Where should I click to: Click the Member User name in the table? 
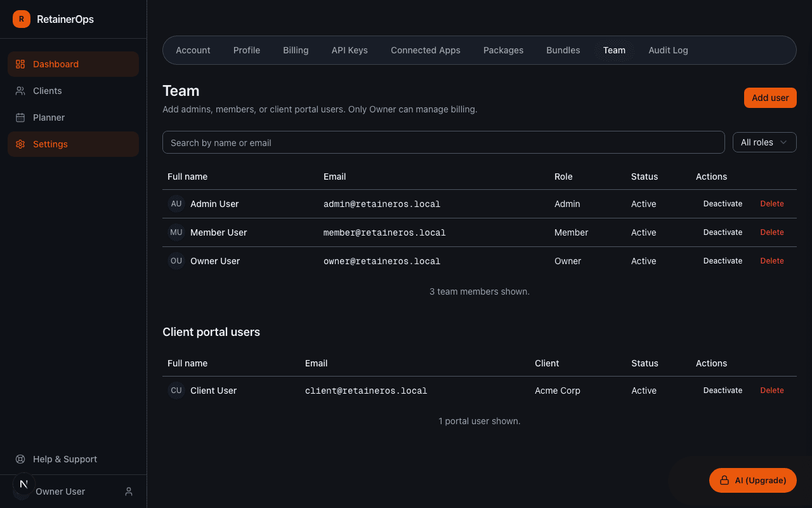click(x=219, y=232)
